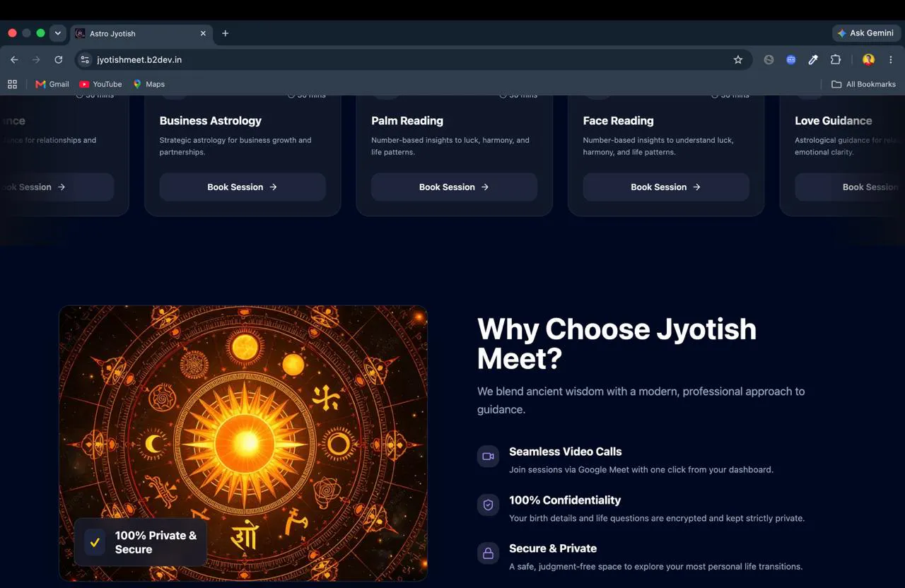
Task: Click the Face Reading card title
Action: click(x=618, y=121)
